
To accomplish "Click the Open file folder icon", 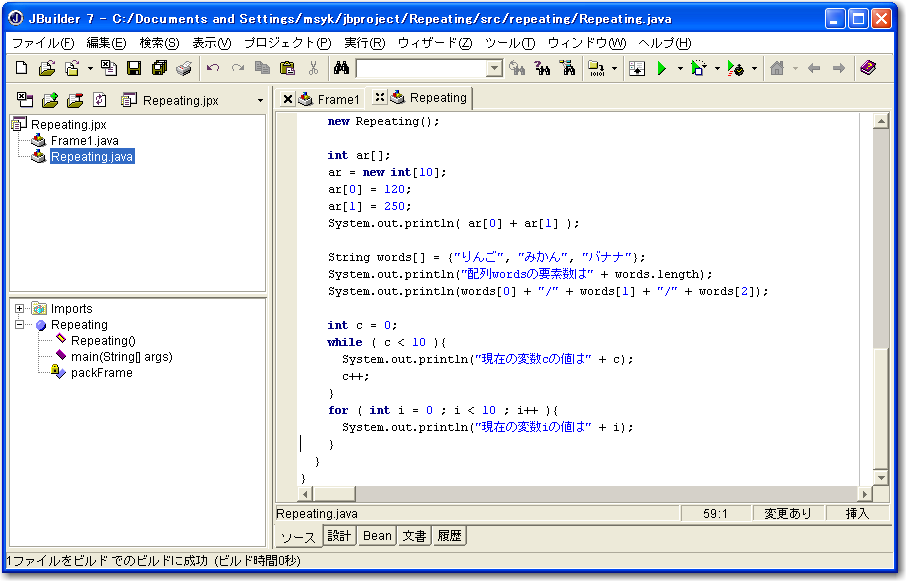I will pyautogui.click(x=46, y=68).
